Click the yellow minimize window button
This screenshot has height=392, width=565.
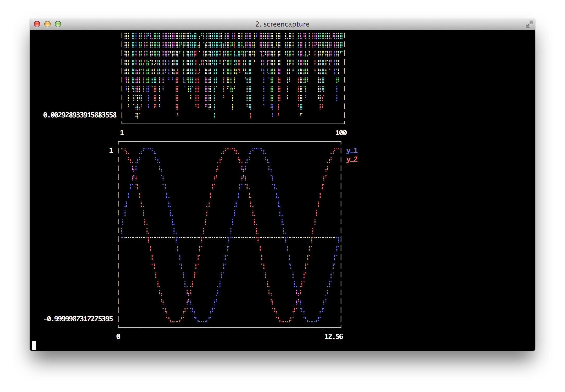click(47, 24)
